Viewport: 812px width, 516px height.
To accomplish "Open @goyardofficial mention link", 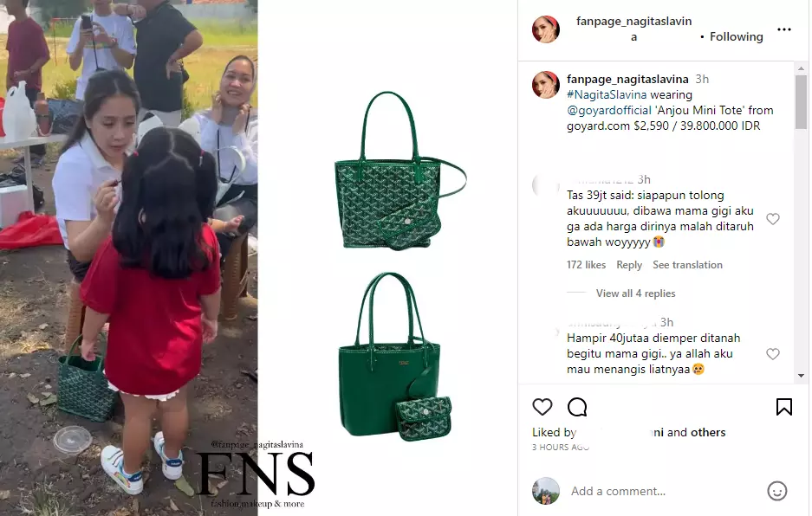I will (609, 110).
